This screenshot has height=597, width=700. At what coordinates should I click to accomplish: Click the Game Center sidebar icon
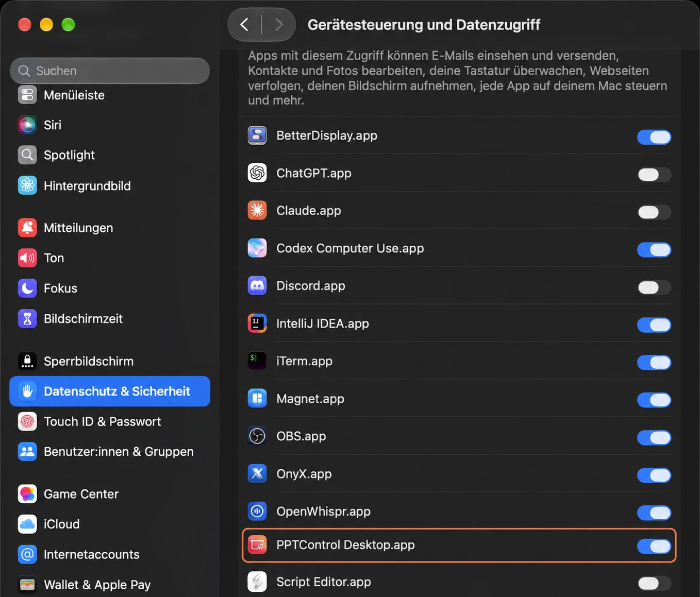(x=27, y=494)
